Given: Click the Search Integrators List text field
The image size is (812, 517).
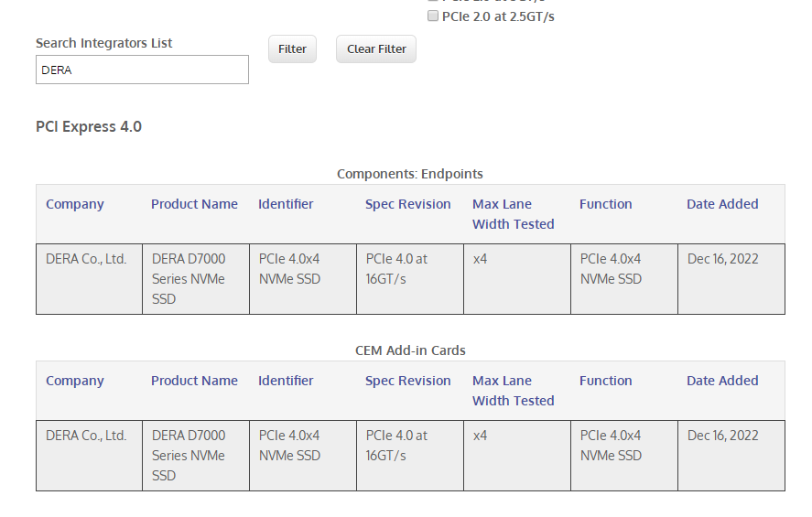Looking at the screenshot, I should 142,70.
